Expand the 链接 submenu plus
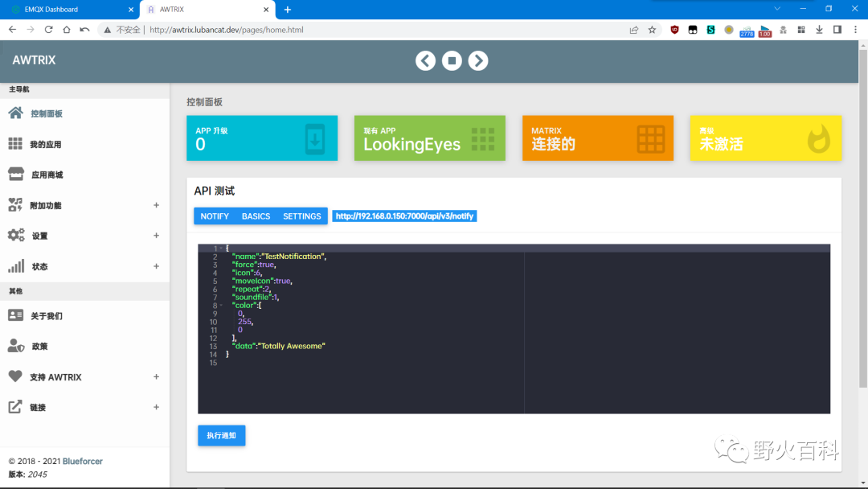The width and height of the screenshot is (868, 489). point(156,407)
